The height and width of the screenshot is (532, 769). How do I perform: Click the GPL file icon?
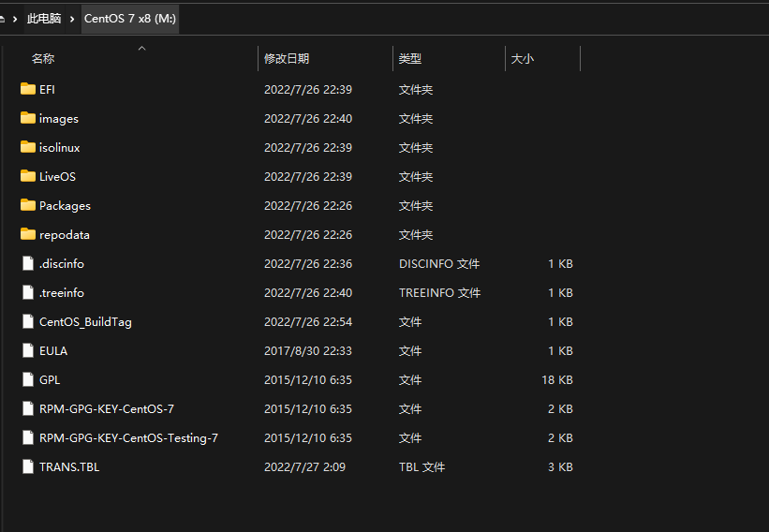tap(28, 379)
